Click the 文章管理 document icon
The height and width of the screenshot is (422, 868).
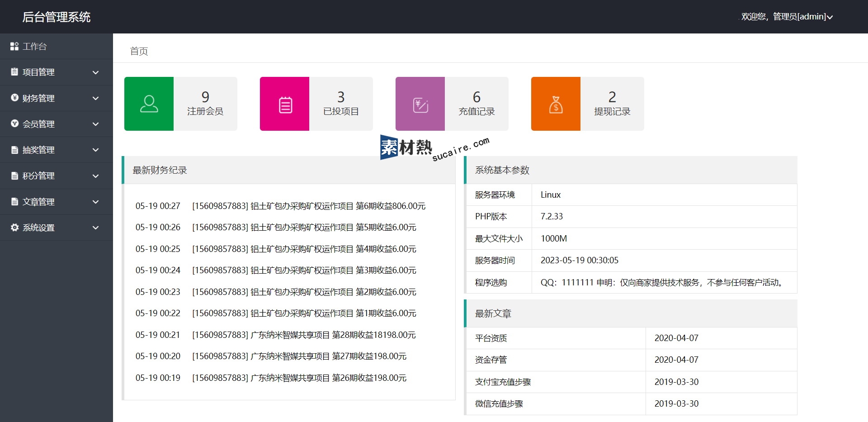click(x=14, y=202)
